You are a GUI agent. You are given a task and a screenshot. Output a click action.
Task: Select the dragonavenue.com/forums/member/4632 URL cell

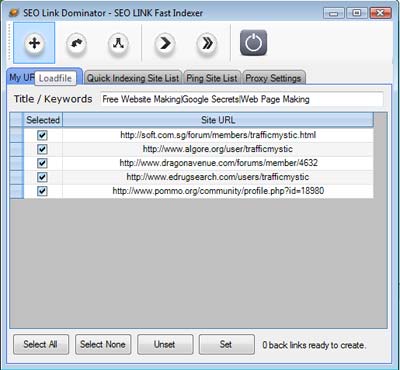click(x=218, y=163)
